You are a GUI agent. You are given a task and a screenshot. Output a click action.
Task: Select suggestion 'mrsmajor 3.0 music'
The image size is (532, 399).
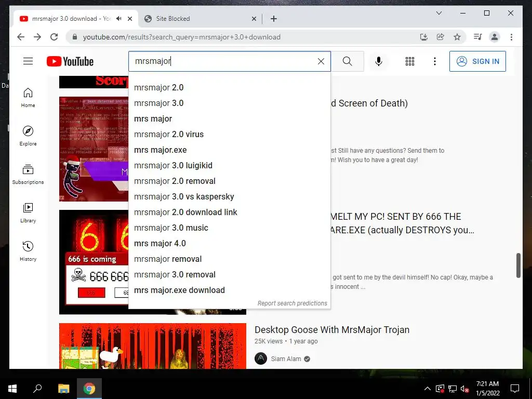229,228
